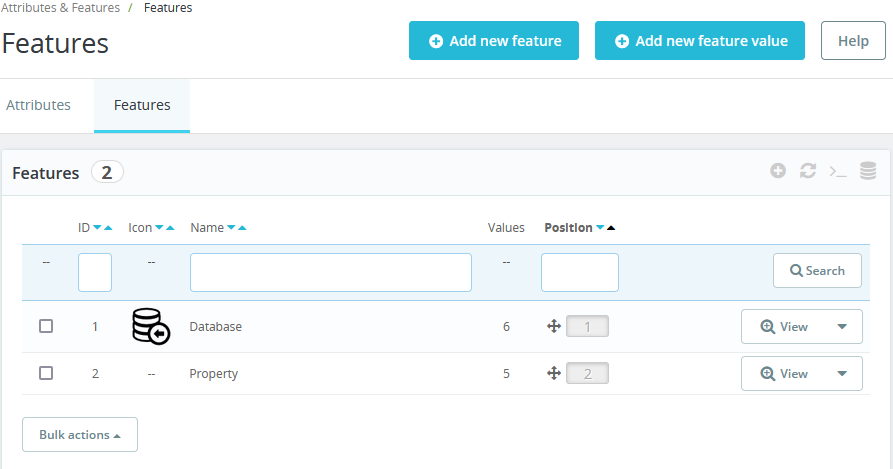Select the Property row checkbox
Screen dimensions: 893x469
tap(46, 373)
